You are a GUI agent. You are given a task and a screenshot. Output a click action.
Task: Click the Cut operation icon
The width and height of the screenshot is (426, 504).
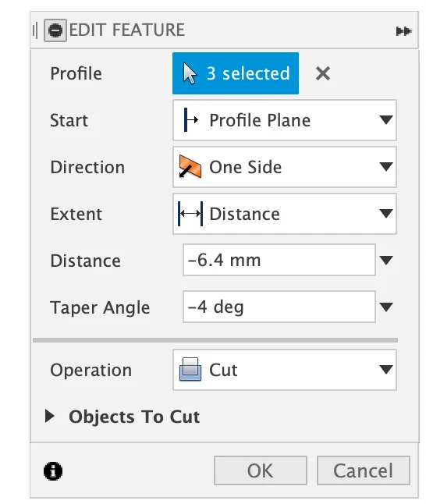click(x=190, y=369)
